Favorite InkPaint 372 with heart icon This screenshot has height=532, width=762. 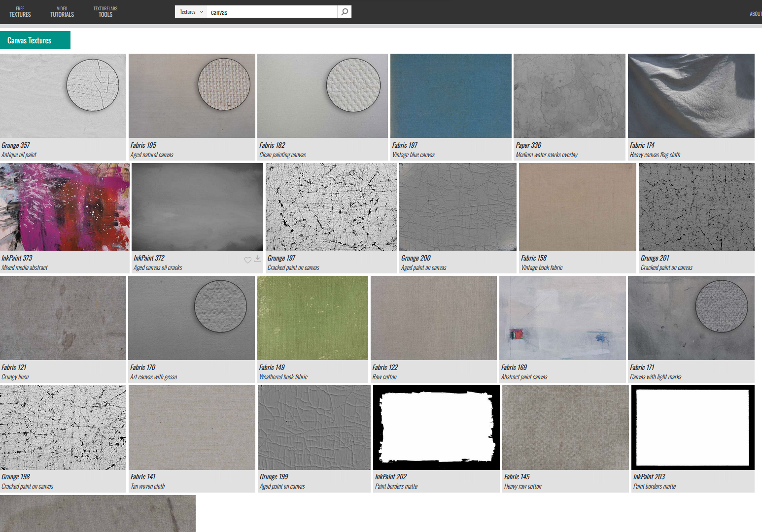tap(248, 260)
